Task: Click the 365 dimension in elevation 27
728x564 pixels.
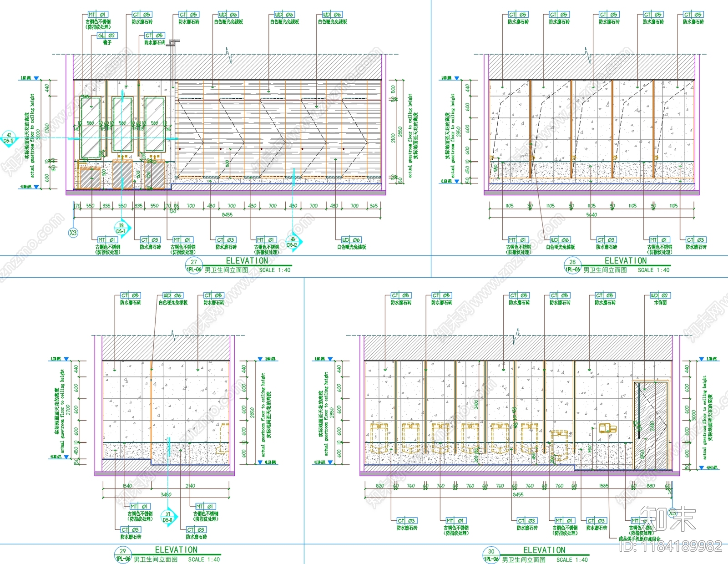Action: click(374, 206)
